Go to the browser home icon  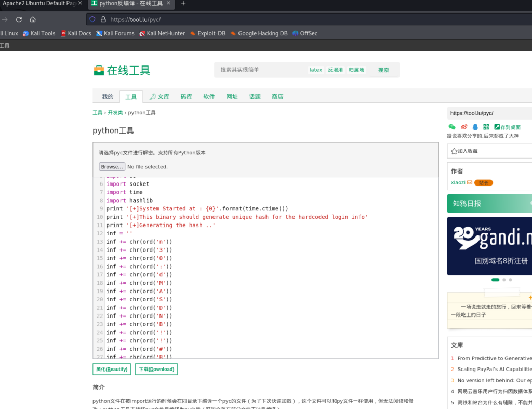pos(33,20)
